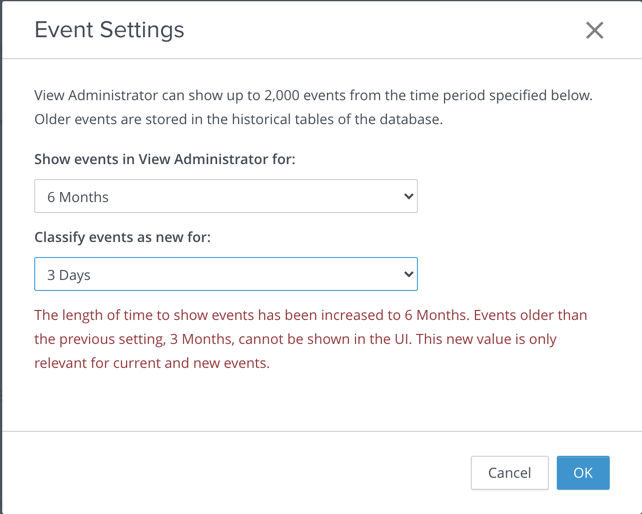Confirm settings with the OK button
642x514 pixels.
click(583, 472)
